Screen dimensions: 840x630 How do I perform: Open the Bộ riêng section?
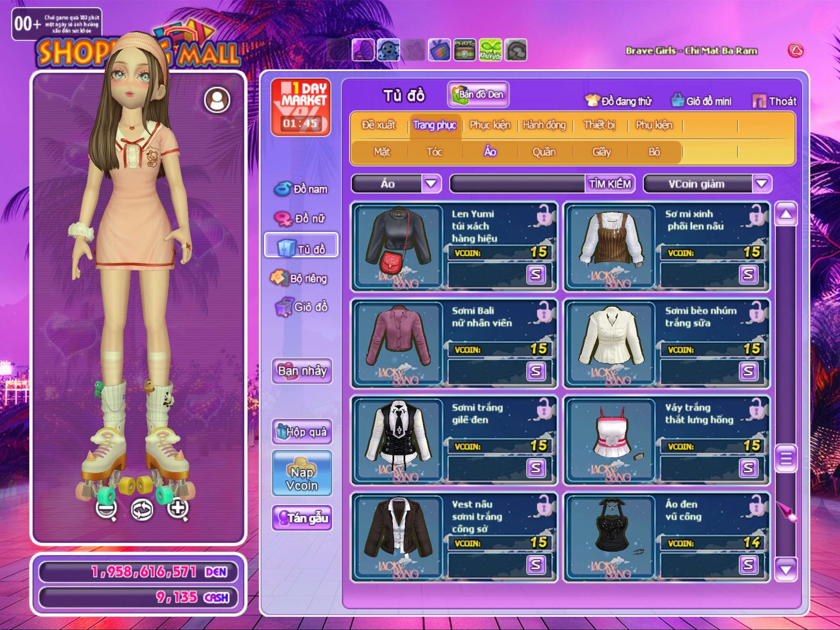click(299, 278)
